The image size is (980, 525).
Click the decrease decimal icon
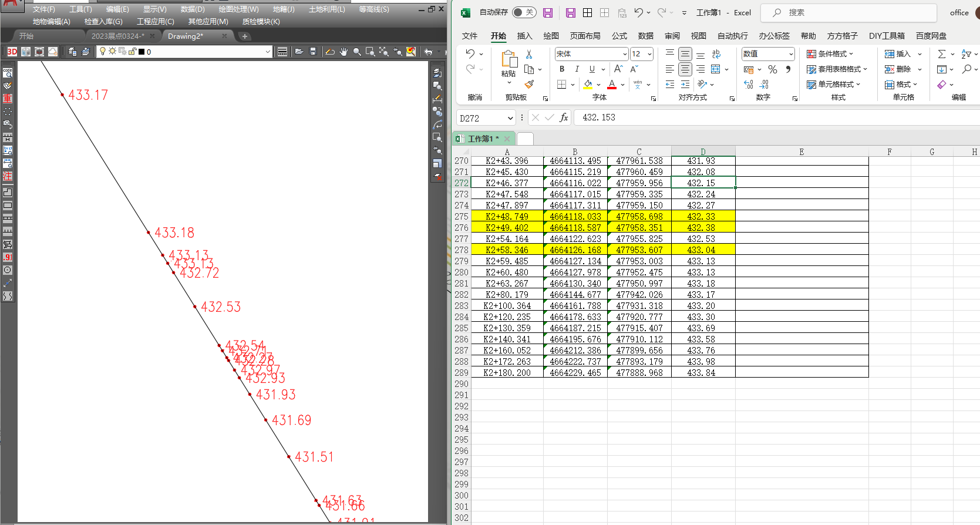(x=764, y=85)
